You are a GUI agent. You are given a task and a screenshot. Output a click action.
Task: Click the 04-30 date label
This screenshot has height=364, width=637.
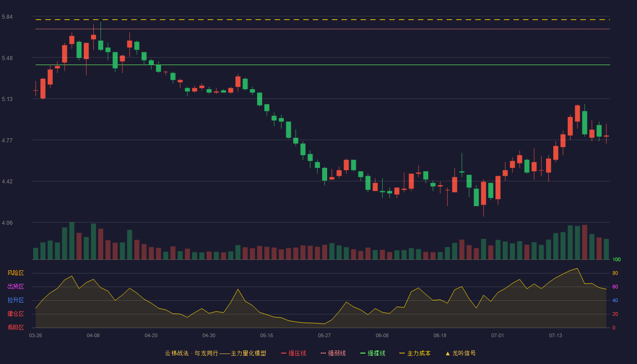(209, 335)
